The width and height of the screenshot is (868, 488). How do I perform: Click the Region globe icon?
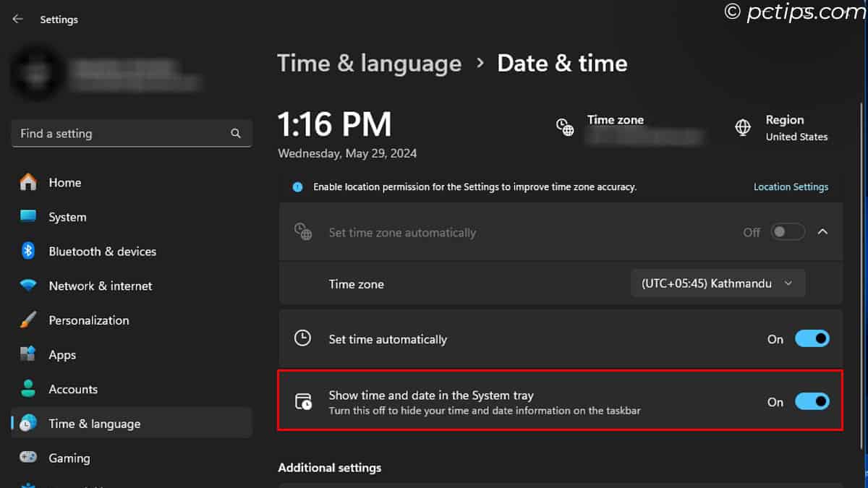tap(743, 127)
